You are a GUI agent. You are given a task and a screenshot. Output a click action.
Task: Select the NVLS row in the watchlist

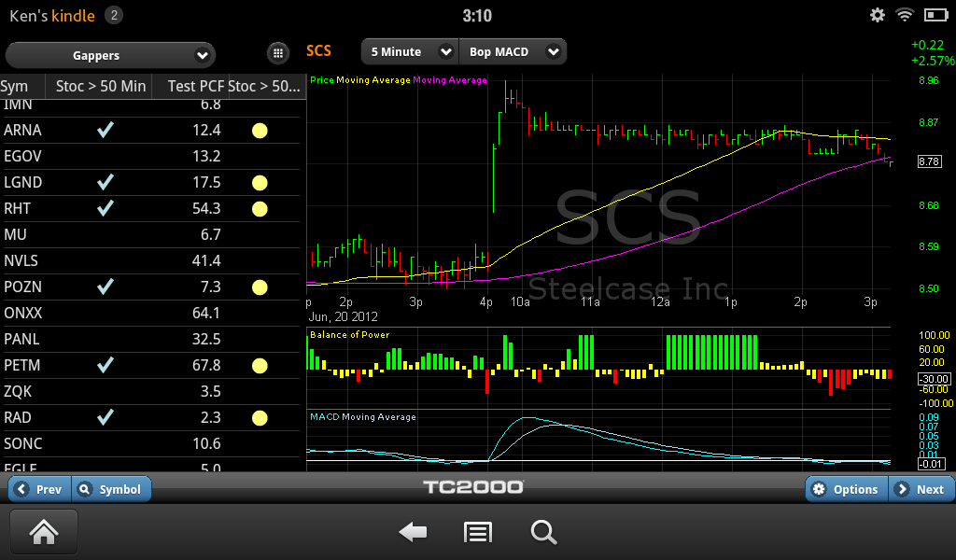(149, 260)
